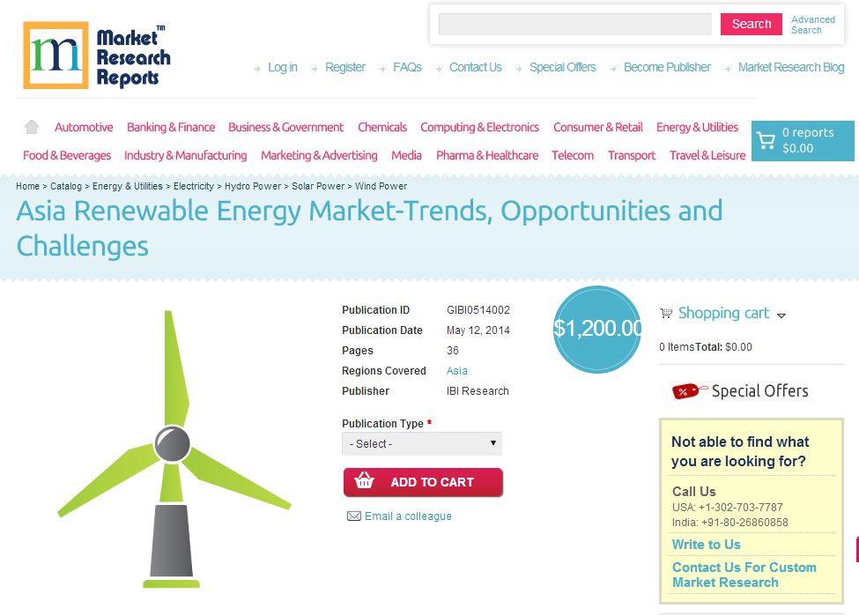Open Contact Us in top navigation

(x=476, y=67)
